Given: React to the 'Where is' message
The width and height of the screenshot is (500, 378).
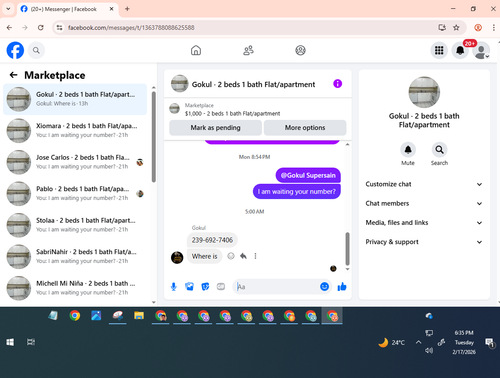Looking at the screenshot, I should pos(231,256).
